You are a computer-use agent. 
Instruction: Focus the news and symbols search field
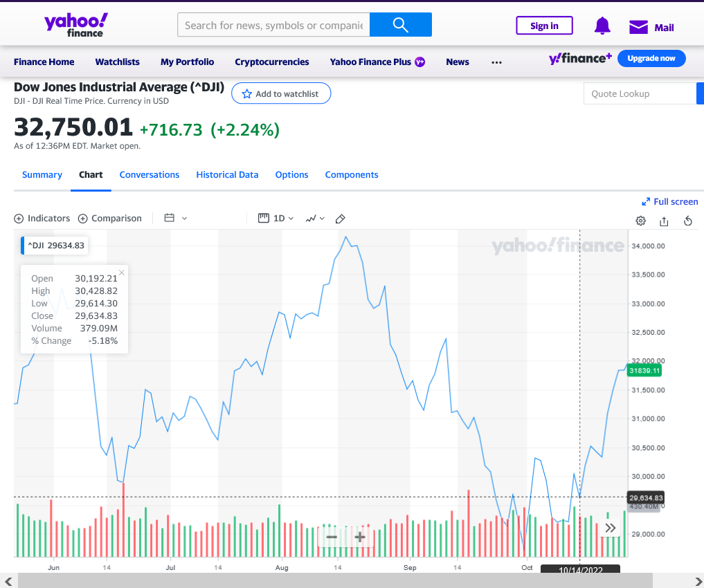(273, 25)
